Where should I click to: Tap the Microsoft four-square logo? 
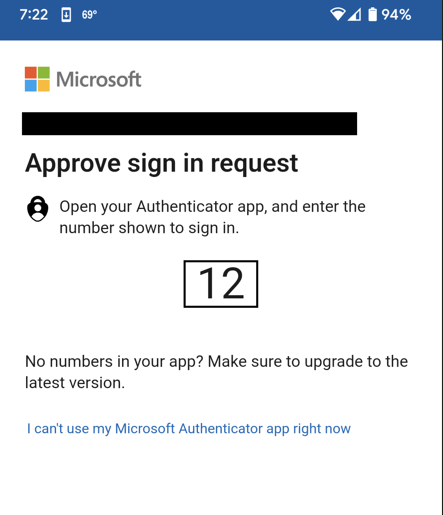click(x=37, y=79)
